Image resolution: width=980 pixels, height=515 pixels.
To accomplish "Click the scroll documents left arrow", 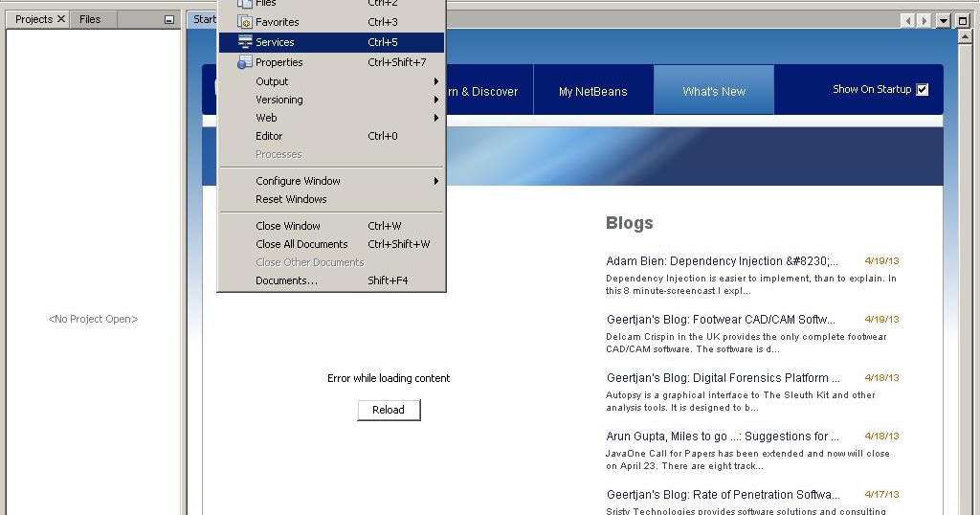I will click(908, 21).
